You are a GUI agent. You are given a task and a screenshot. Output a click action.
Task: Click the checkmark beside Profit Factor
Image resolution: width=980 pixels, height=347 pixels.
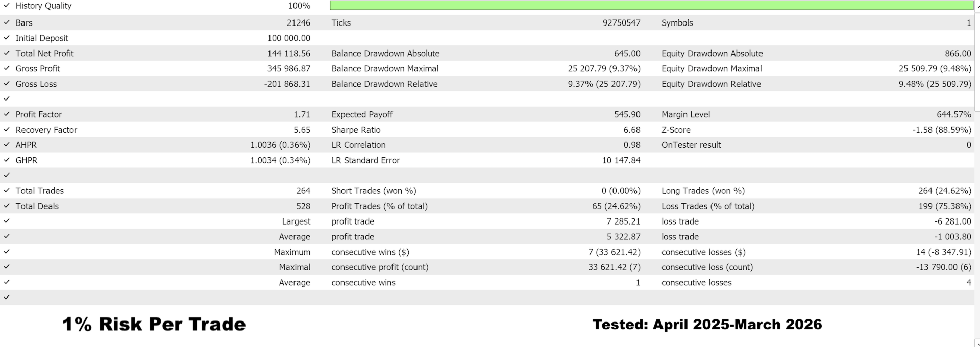(x=7, y=114)
